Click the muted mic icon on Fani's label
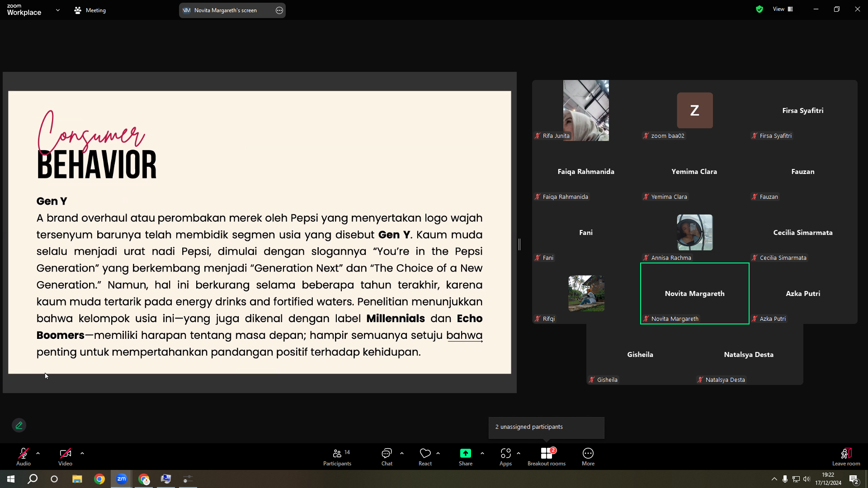This screenshot has width=868, height=488. [x=538, y=258]
